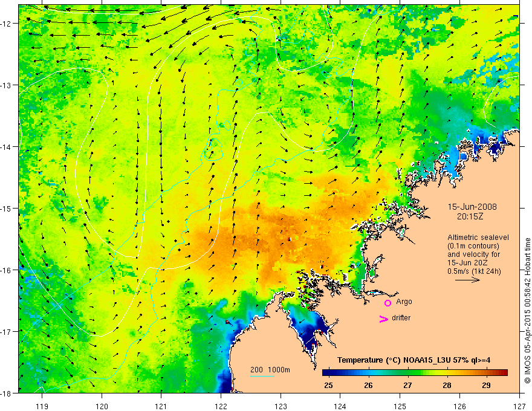Click the 126 longitude axis label
The image size is (532, 411).
(459, 406)
